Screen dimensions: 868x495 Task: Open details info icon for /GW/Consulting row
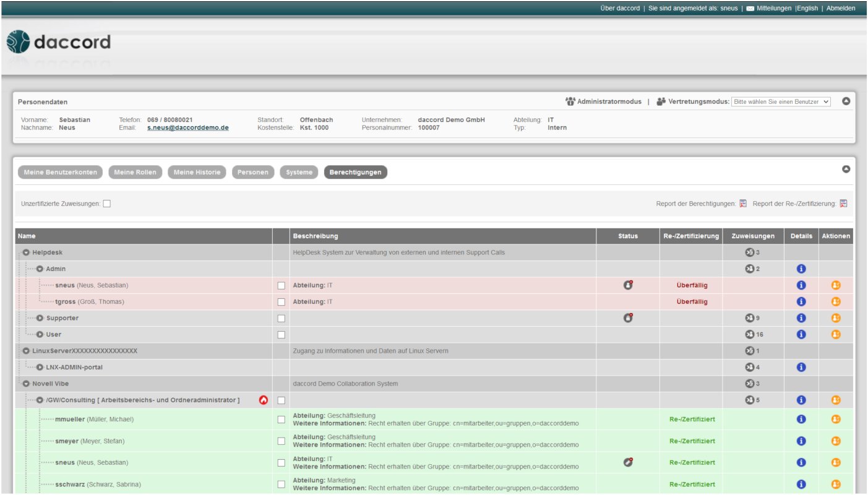801,400
